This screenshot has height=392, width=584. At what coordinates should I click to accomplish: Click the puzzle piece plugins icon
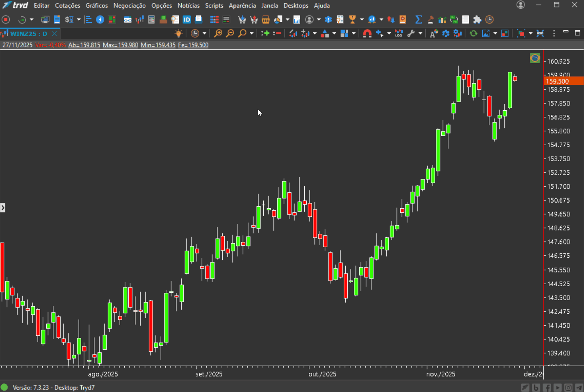tap(477, 19)
